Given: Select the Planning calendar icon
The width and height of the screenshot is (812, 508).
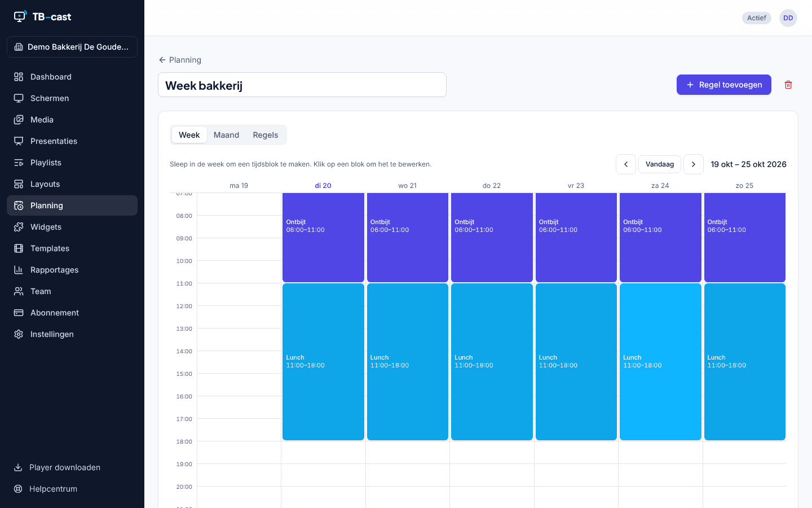Looking at the screenshot, I should [19, 205].
